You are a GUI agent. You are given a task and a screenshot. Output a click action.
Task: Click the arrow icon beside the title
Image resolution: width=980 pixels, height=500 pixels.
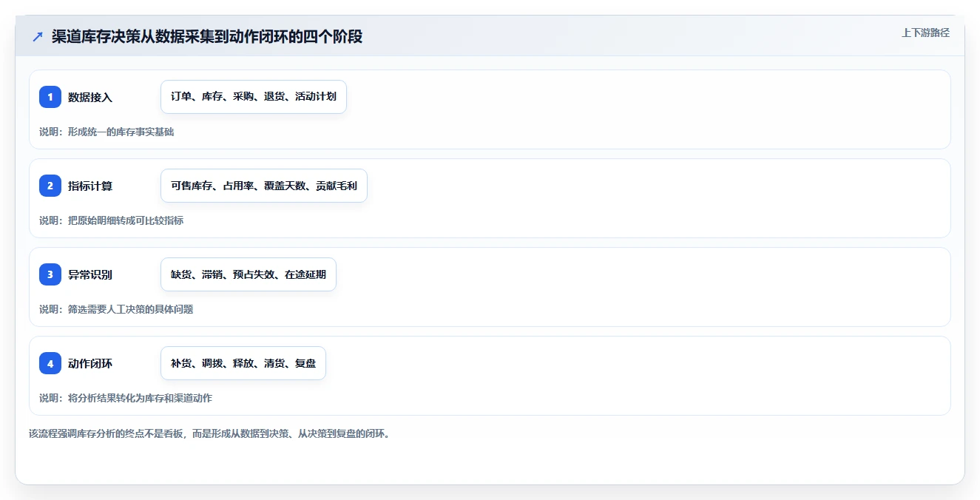[x=38, y=36]
